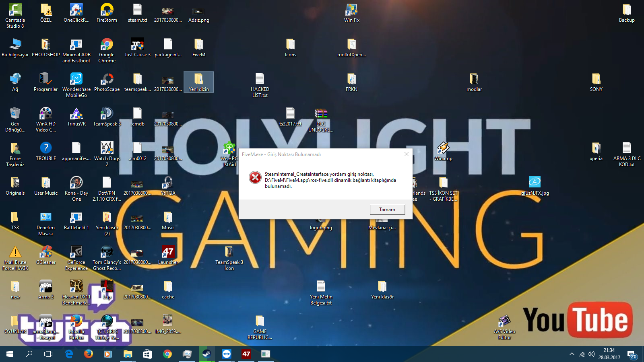Screen dimensions: 644x362
Task: Select the gjUzNJFX.jpg image file
Action: (535, 186)
